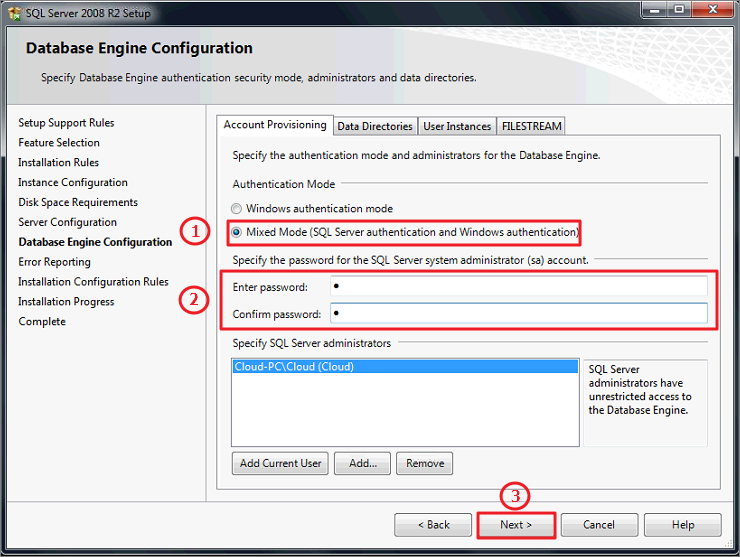
Task: Cancel the SQL Server setup
Action: (599, 525)
